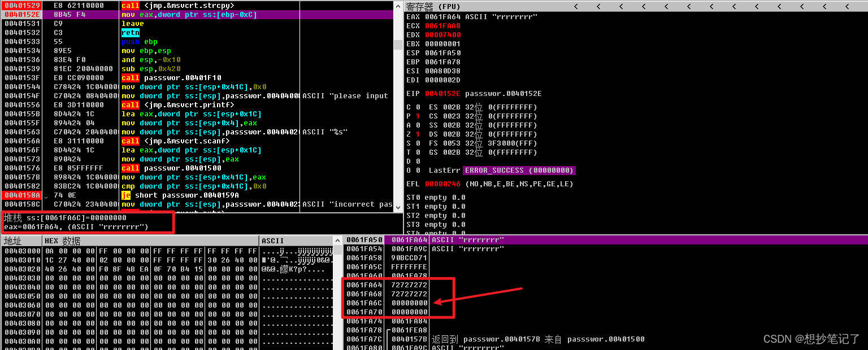The height and width of the screenshot is (350, 868).
Task: Click the EAX register value 0061FA64
Action: click(442, 17)
